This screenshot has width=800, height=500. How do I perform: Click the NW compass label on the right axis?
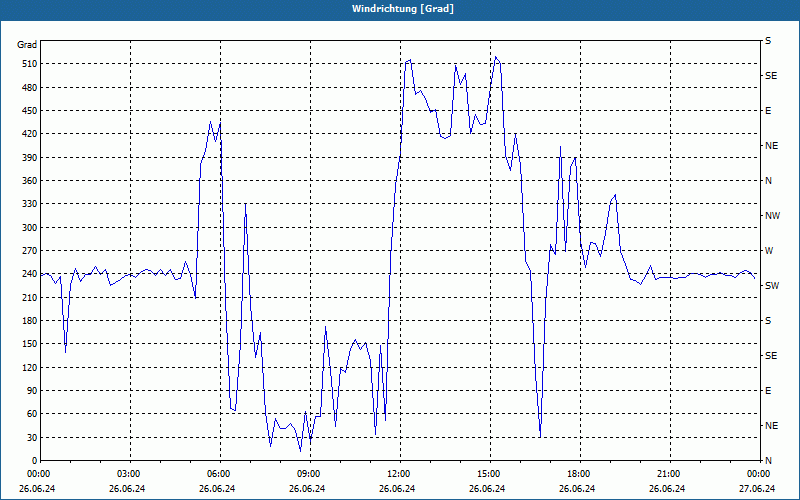point(772,216)
